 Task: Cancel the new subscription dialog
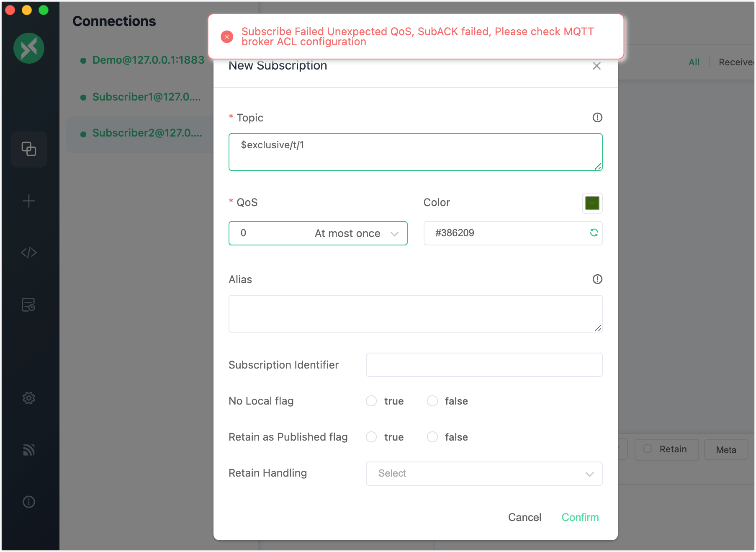point(524,517)
